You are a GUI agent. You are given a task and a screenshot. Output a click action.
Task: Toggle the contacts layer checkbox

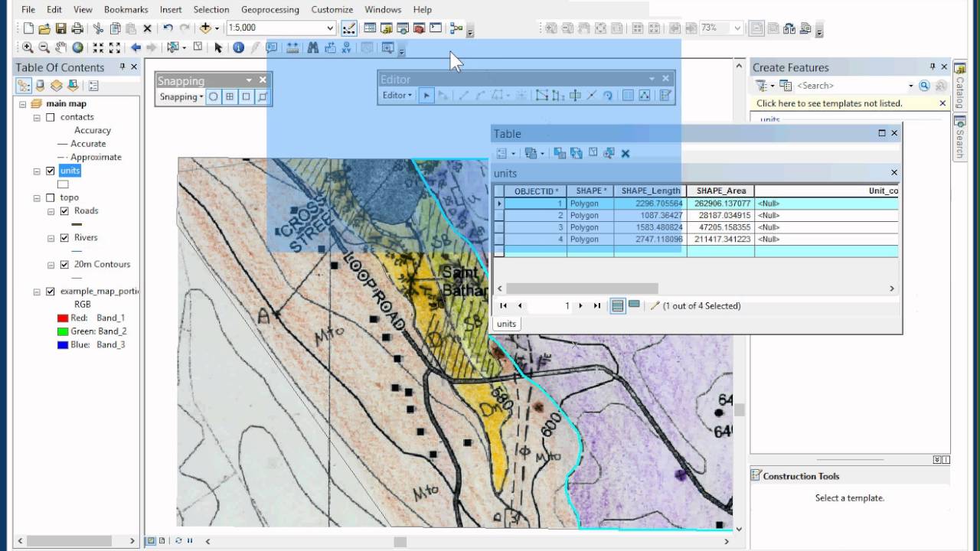(51, 117)
